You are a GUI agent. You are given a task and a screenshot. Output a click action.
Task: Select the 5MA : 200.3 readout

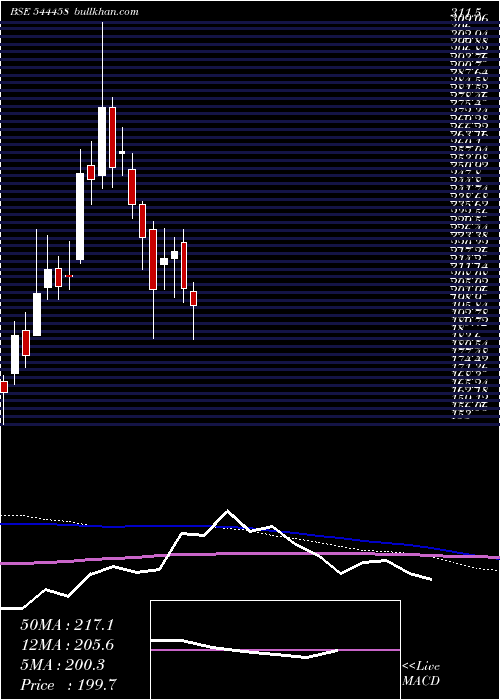(62, 665)
